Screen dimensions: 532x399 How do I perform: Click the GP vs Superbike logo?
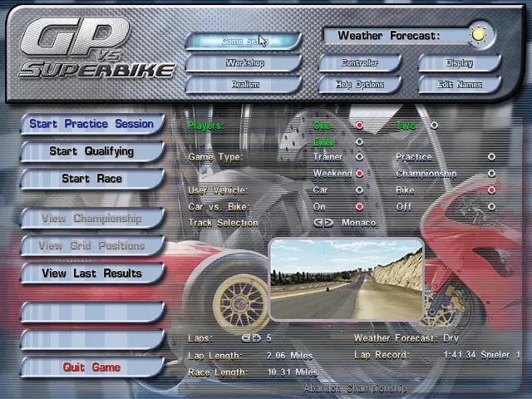(x=96, y=48)
